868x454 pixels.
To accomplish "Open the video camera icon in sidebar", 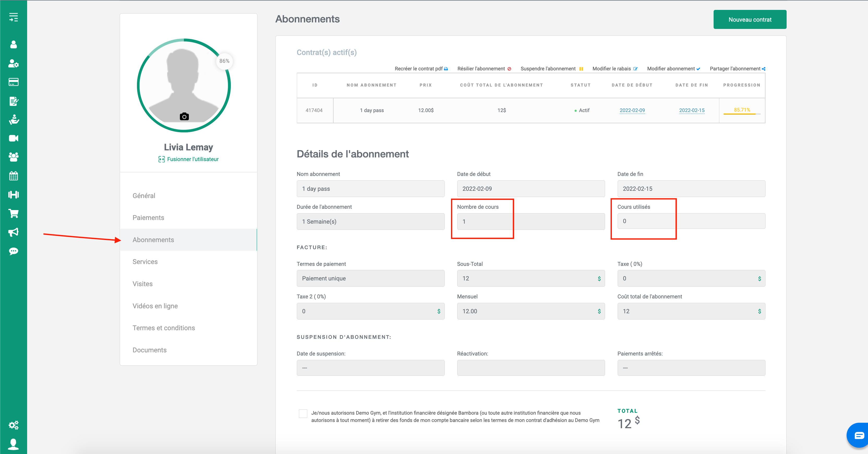I will [x=14, y=138].
